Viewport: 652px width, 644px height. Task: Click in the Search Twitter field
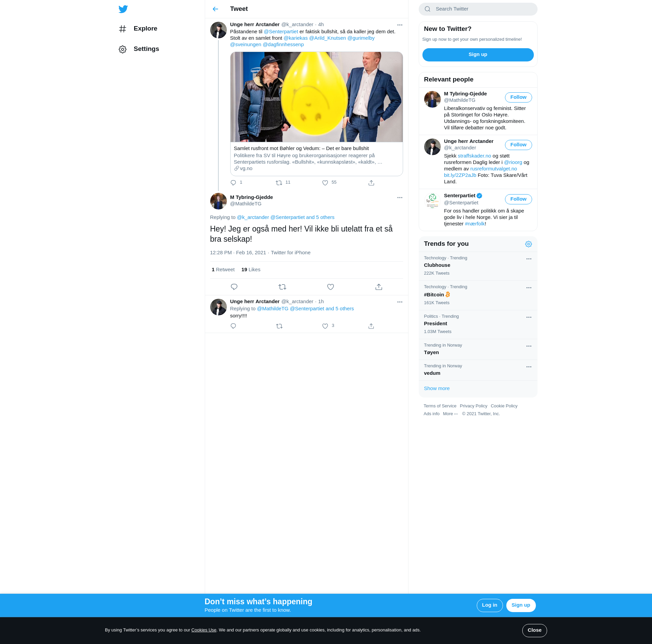478,9
